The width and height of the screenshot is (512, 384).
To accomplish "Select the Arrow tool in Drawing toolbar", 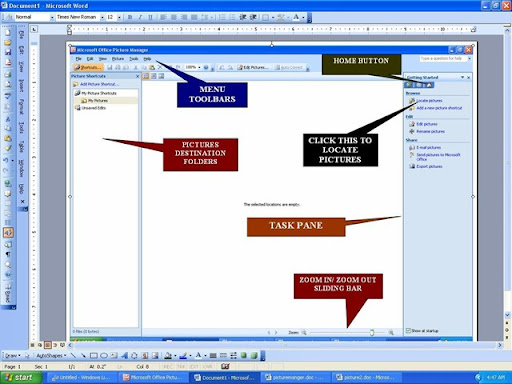I will (83, 356).
